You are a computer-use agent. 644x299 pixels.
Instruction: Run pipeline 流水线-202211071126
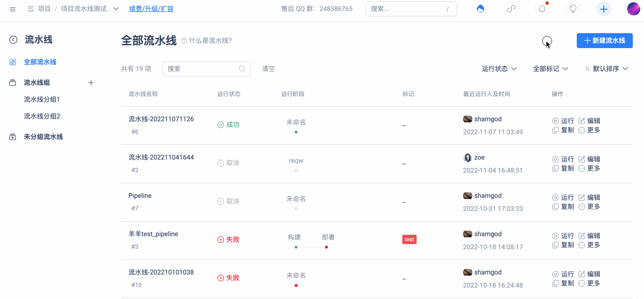point(563,121)
